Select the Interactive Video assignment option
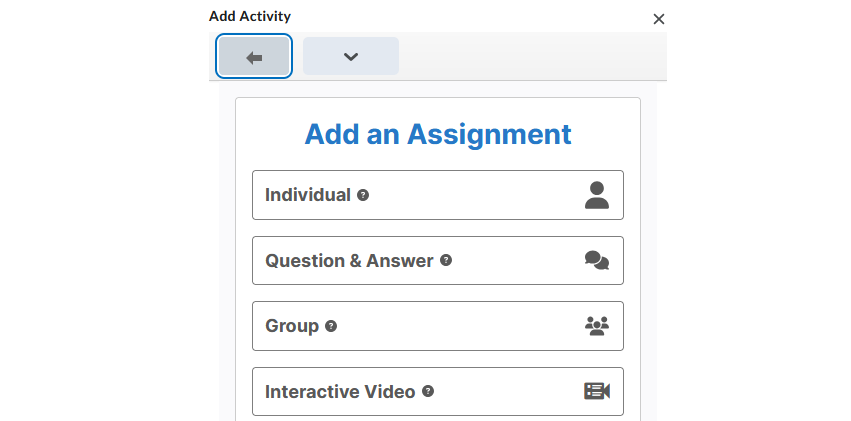The width and height of the screenshot is (851, 421). 437,391
